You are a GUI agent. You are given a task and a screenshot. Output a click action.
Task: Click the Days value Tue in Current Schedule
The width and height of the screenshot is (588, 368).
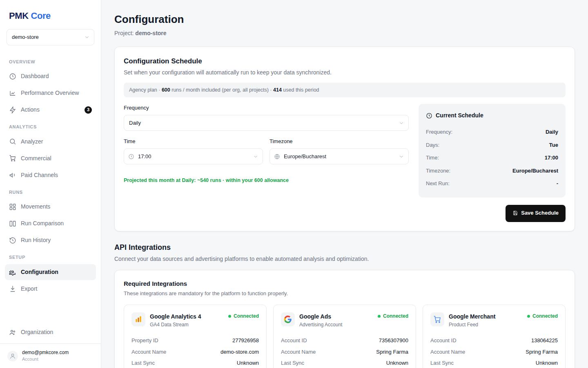(x=553, y=145)
